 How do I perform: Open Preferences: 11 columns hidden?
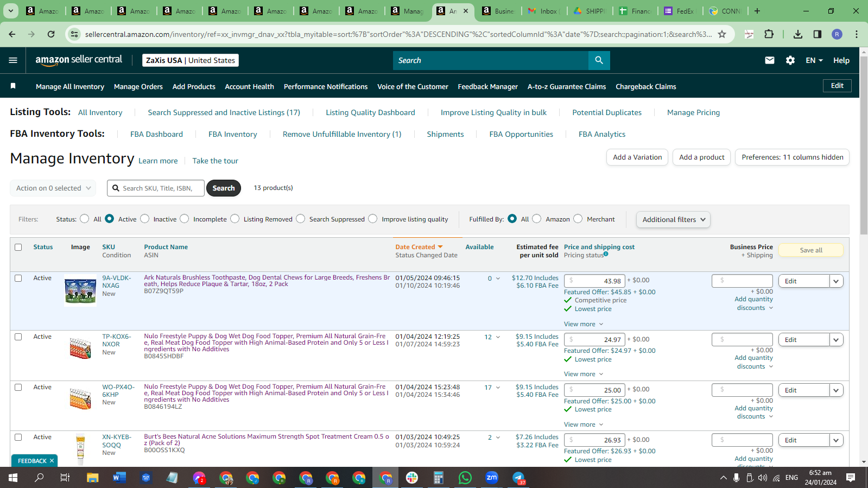point(792,157)
